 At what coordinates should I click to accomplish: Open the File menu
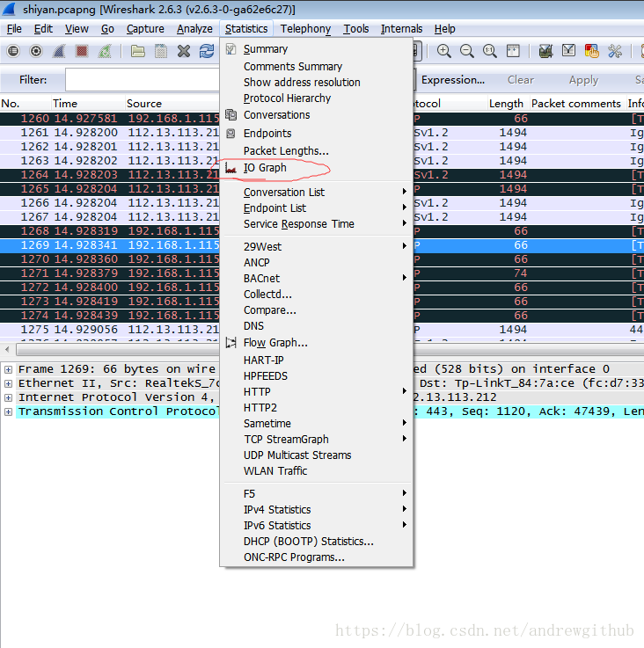point(14,29)
